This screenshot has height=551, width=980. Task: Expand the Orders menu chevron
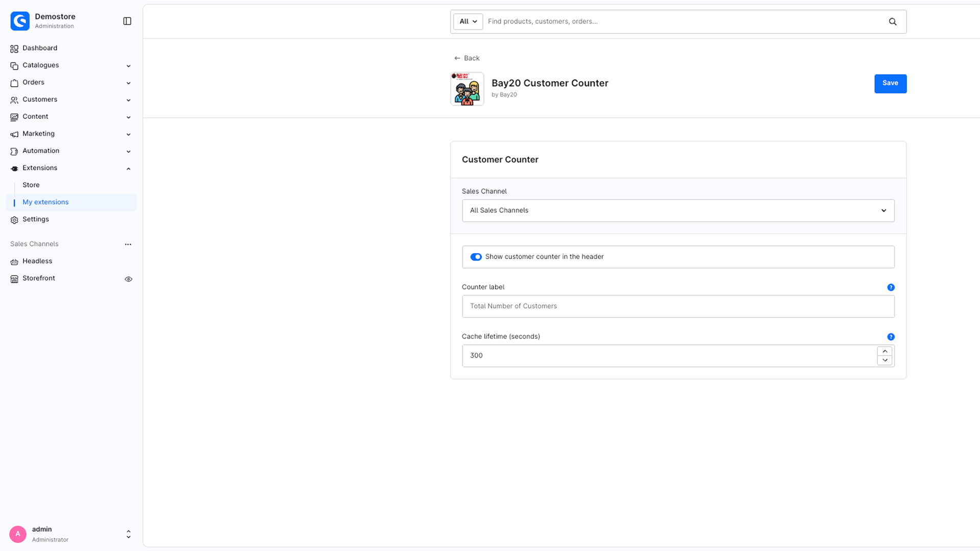(129, 83)
